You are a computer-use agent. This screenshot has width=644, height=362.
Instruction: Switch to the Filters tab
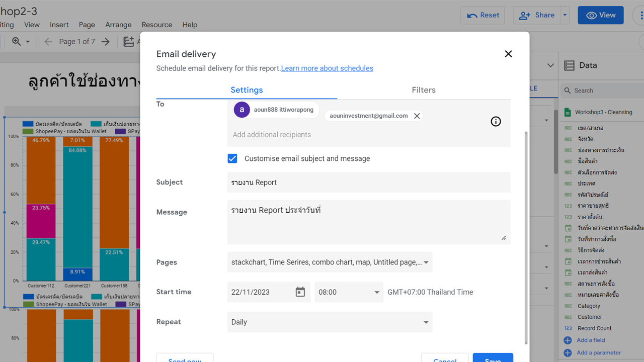coord(424,90)
